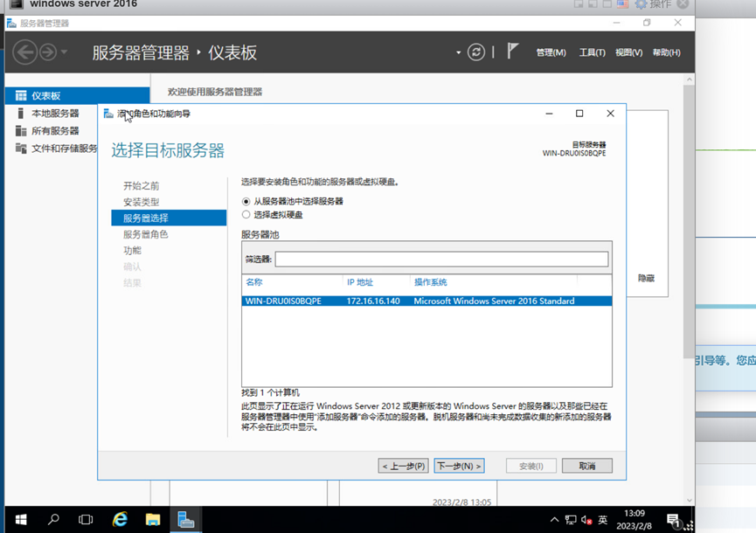The width and height of the screenshot is (756, 533).
Task: Click the Server Manager vertical scrollbar
Action: [x=689, y=222]
